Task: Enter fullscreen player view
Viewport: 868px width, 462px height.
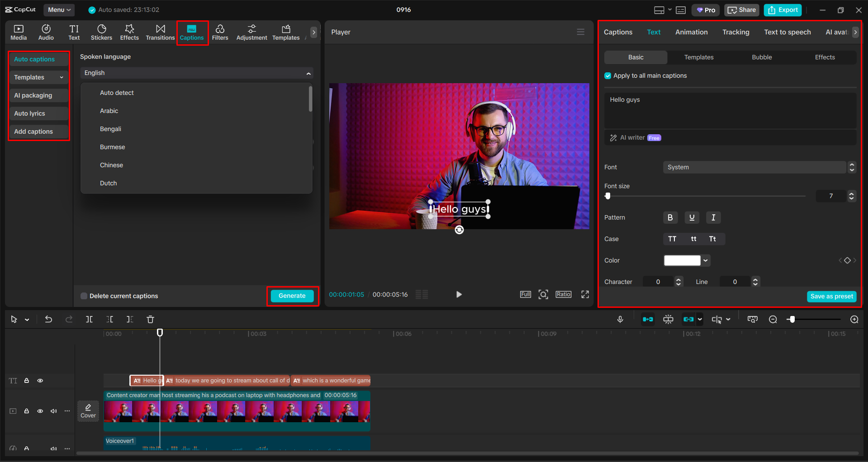Action: pyautogui.click(x=585, y=295)
